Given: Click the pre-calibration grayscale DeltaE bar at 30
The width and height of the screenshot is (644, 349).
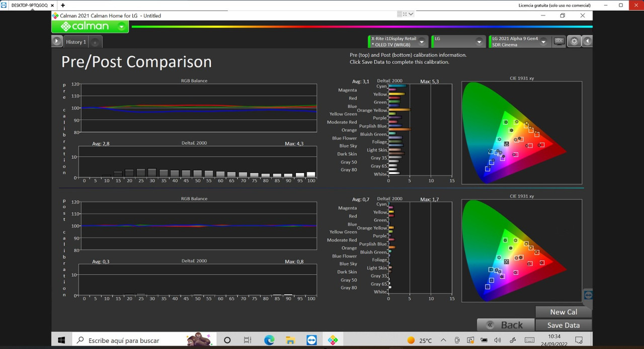Looking at the screenshot, I should (152, 172).
